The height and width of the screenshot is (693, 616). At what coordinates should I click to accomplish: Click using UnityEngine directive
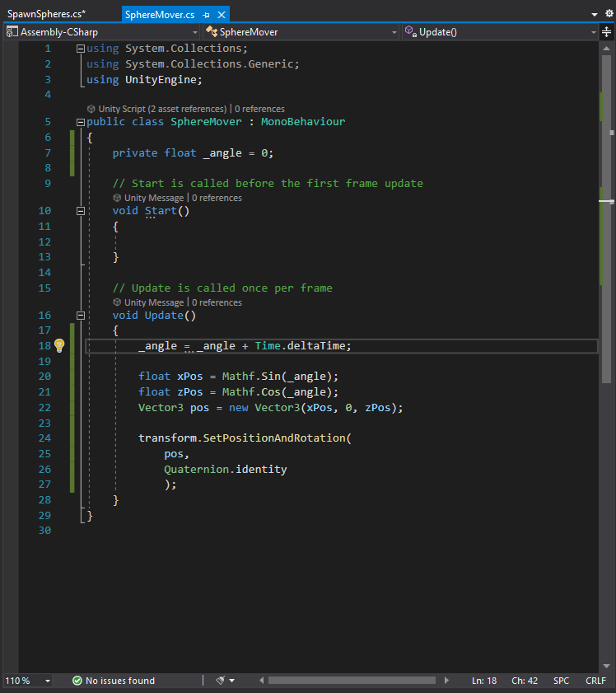pos(144,80)
